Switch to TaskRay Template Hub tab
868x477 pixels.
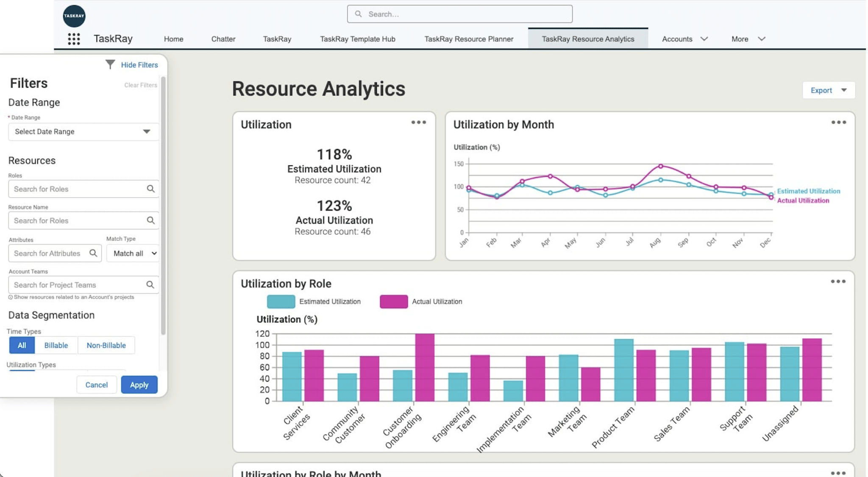(x=358, y=39)
